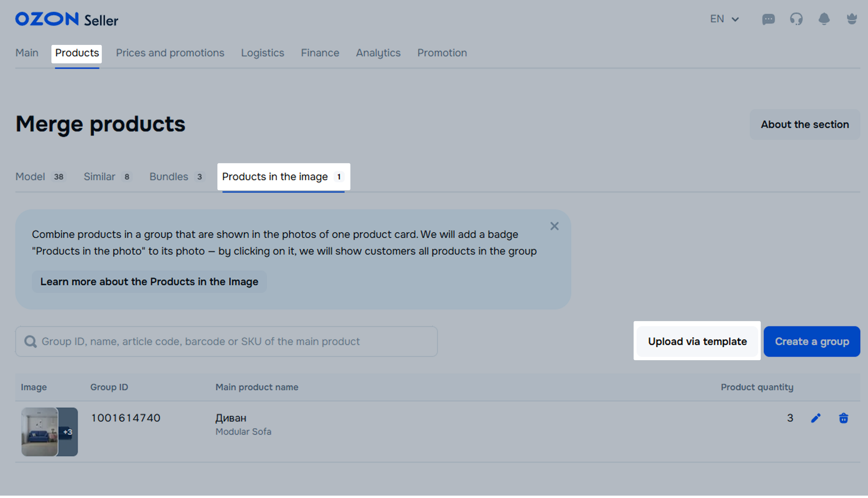Go to the Ozon Seller logo home
This screenshot has width=868, height=498.
pos(67,20)
